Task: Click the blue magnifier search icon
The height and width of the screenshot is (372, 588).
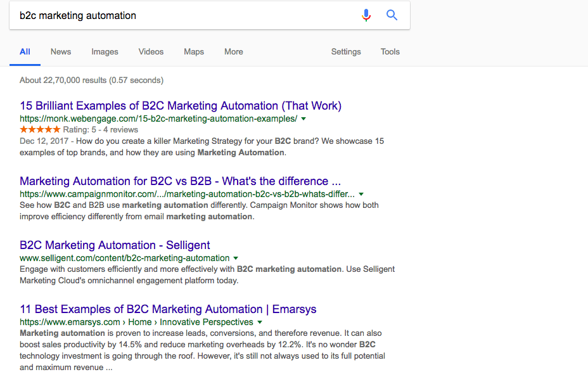Action: 392,15
